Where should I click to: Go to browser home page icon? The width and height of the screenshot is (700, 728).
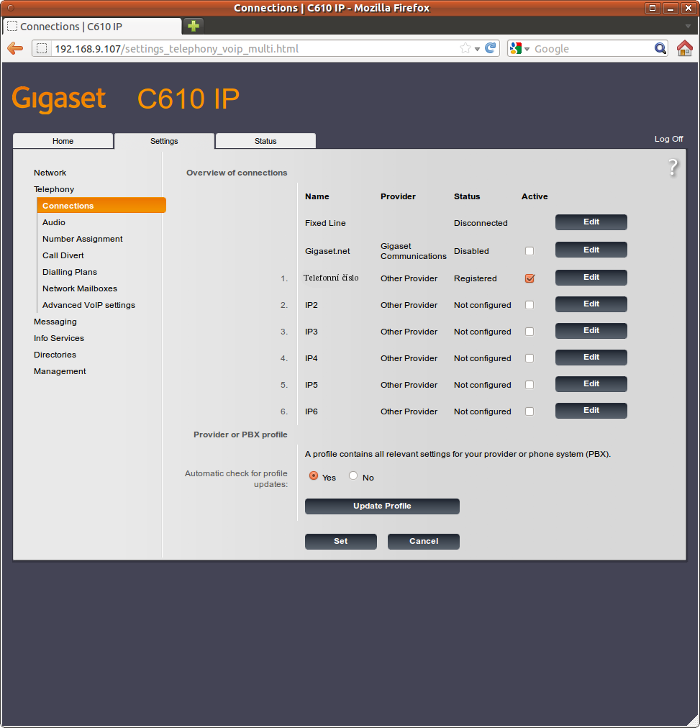click(x=685, y=48)
